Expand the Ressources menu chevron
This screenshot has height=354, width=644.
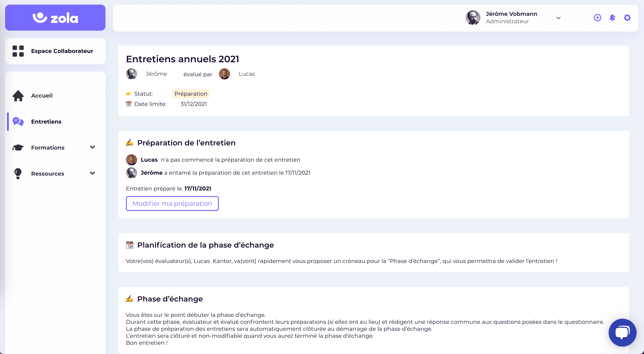pos(92,173)
